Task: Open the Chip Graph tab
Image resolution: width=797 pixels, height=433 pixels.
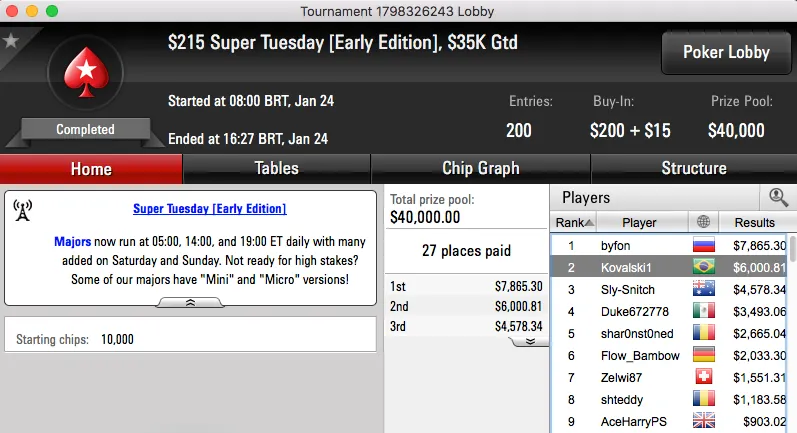Action: [480, 168]
